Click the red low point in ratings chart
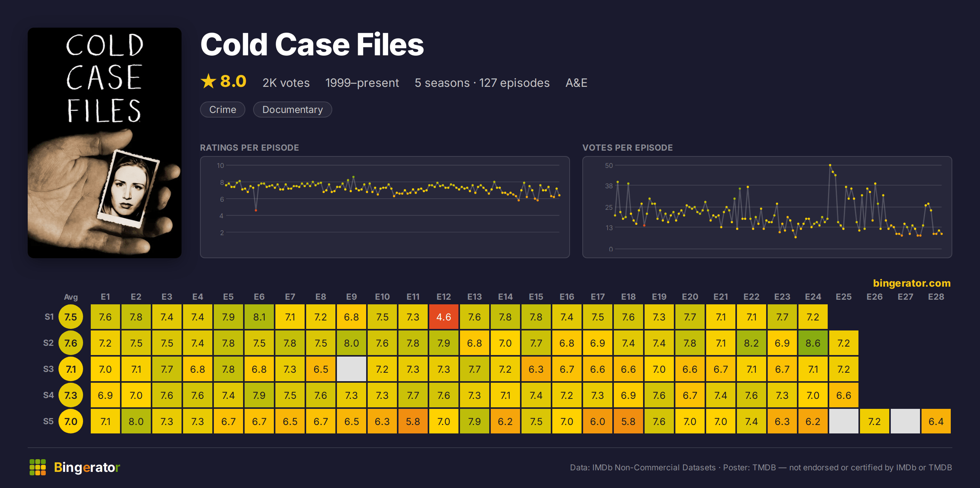 point(256,210)
